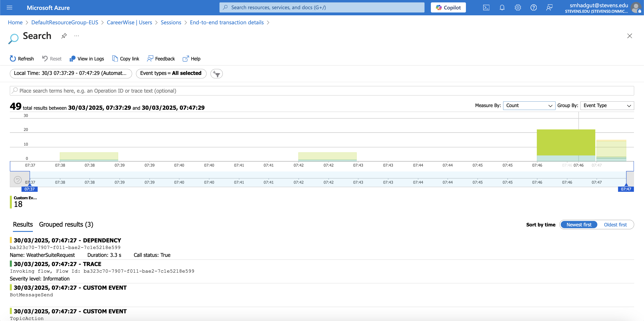
Task: Open the Copilot button
Action: click(448, 7)
